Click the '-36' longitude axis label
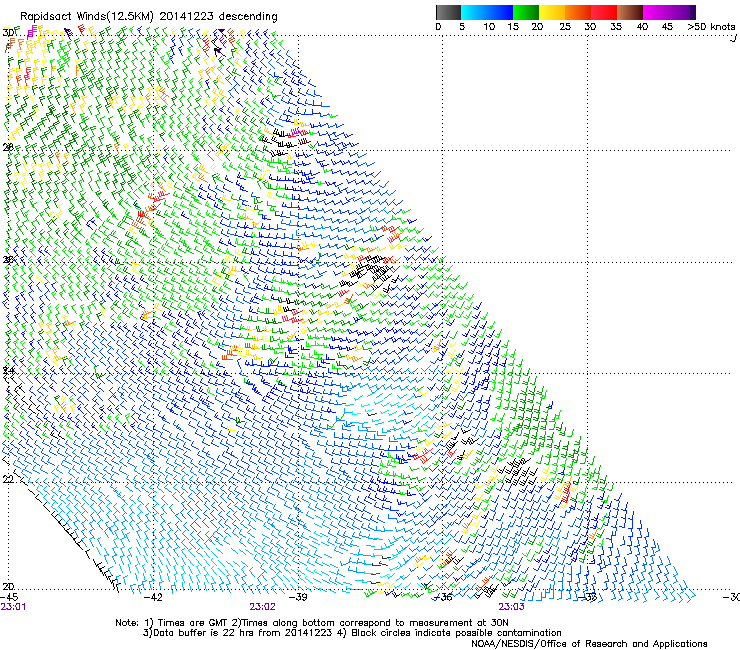 pos(443,597)
